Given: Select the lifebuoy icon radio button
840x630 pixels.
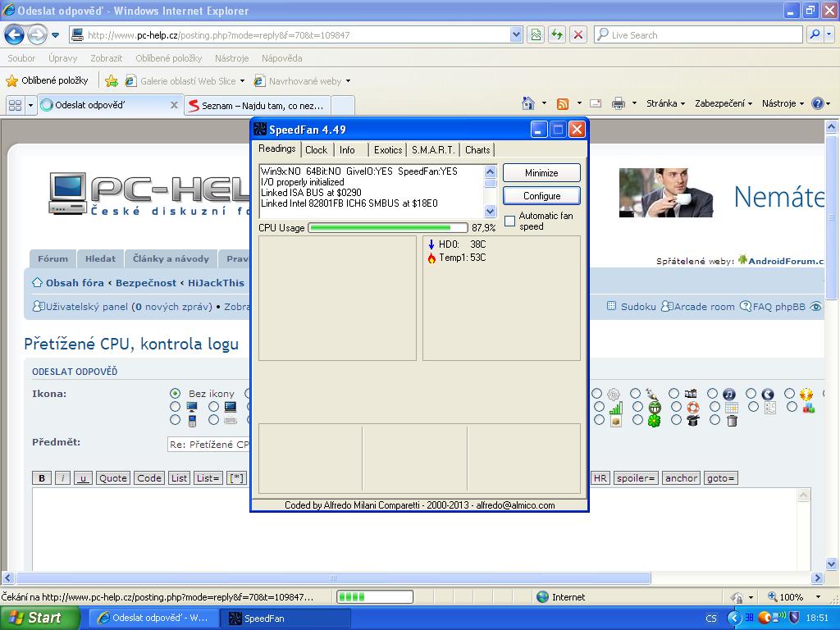Looking at the screenshot, I should pos(676,407).
